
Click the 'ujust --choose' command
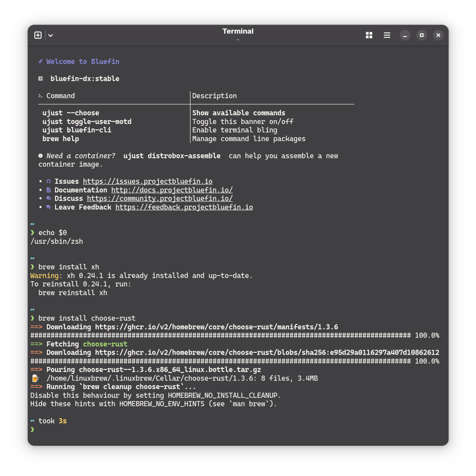click(x=71, y=113)
